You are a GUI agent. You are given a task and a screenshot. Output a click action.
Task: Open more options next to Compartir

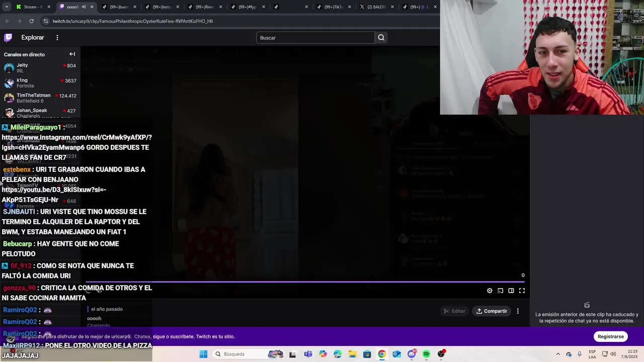(x=518, y=311)
